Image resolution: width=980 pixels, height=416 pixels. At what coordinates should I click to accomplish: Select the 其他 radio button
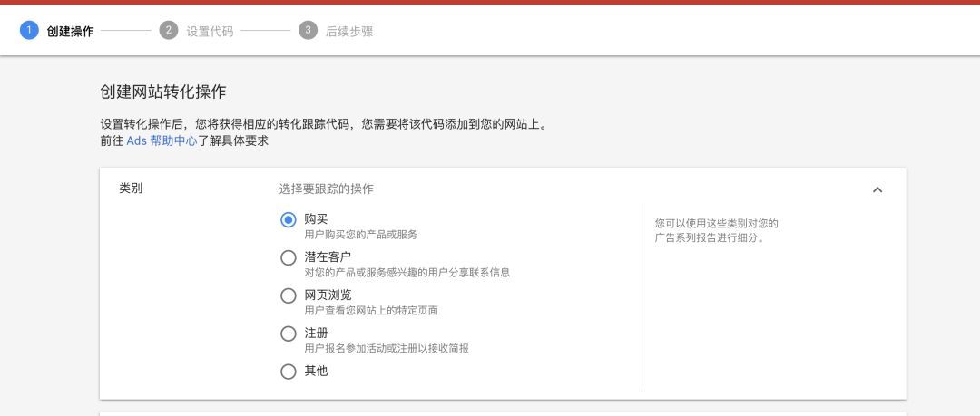[289, 372]
